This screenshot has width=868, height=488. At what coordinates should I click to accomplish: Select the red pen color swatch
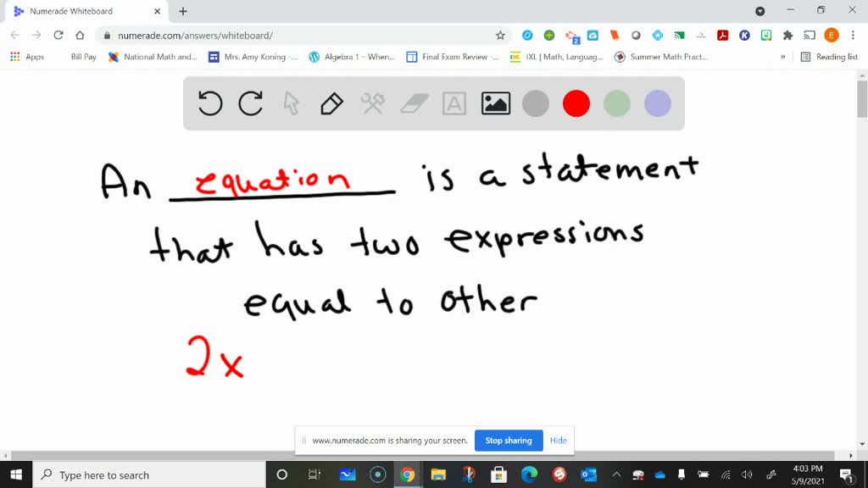pos(576,103)
